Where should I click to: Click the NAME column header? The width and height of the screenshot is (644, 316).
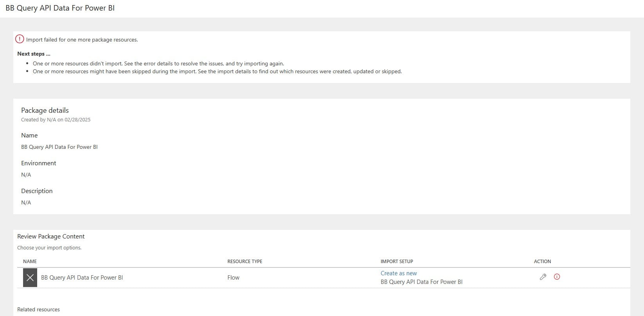coord(30,261)
